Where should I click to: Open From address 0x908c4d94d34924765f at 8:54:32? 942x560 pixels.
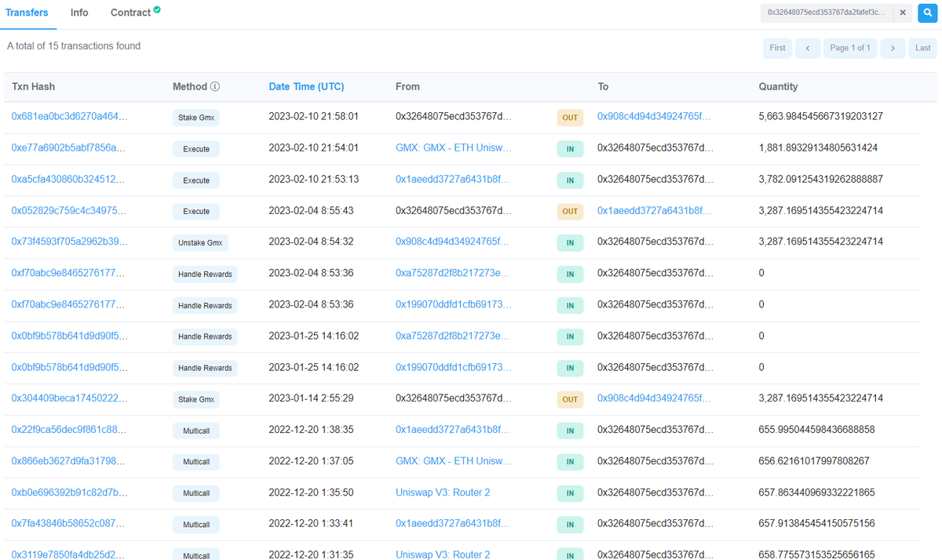point(453,242)
